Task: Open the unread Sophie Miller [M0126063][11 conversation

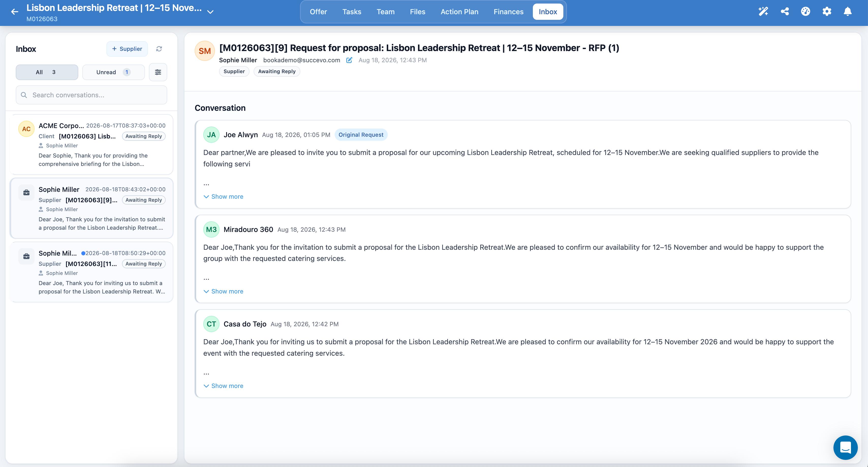Action: (x=92, y=272)
